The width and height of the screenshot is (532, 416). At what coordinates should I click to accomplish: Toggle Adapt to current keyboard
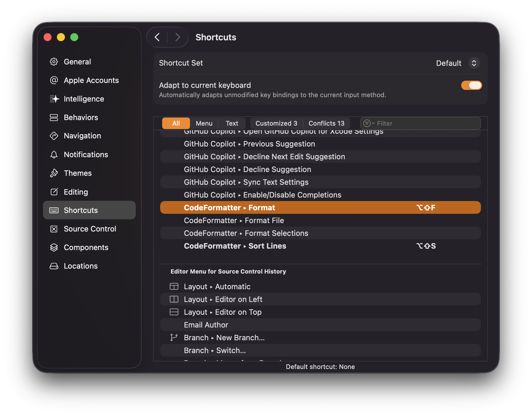pos(471,85)
